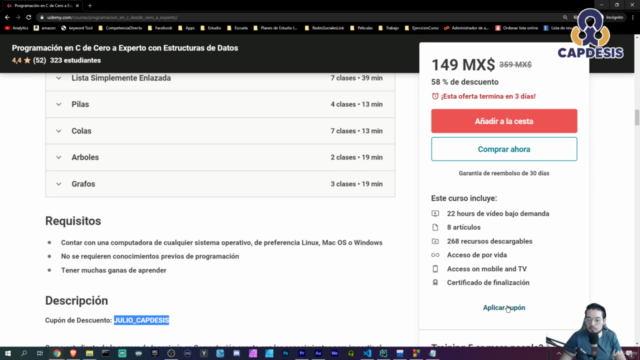640x360 pixels.
Task: Open the Películas bookmark folder
Action: (362, 28)
